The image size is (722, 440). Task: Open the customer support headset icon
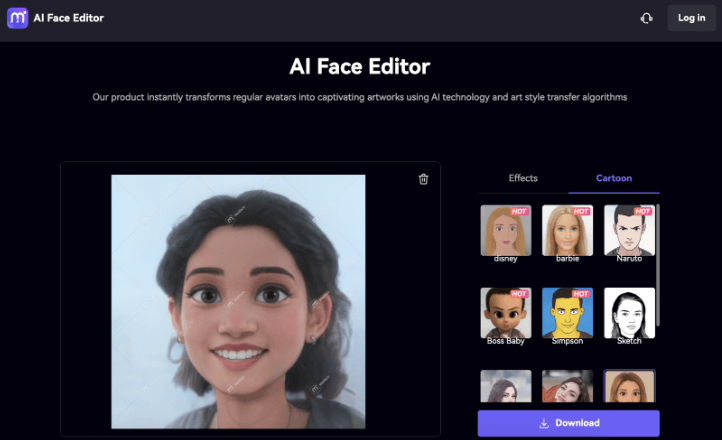(x=647, y=18)
